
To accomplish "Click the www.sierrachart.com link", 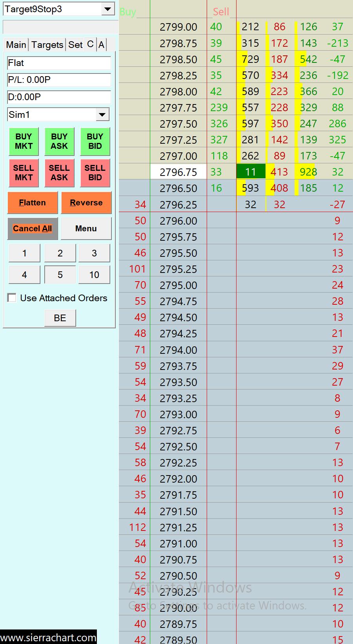I will [48, 637].
